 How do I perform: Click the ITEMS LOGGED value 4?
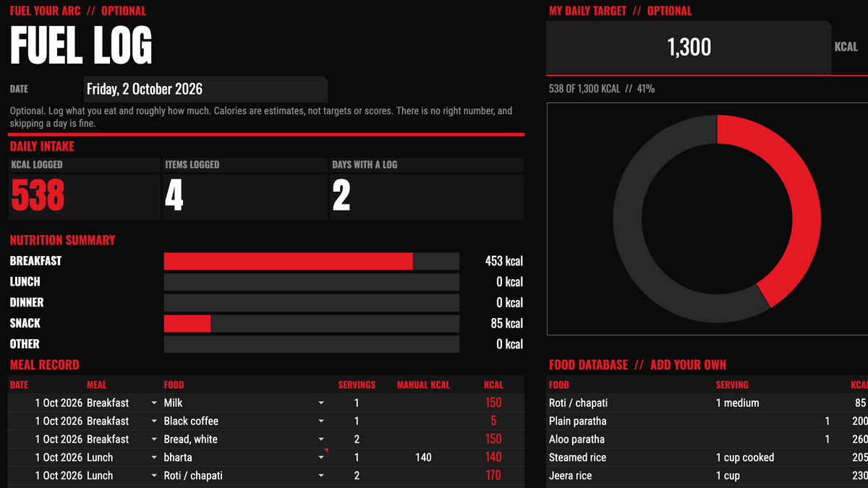(174, 196)
